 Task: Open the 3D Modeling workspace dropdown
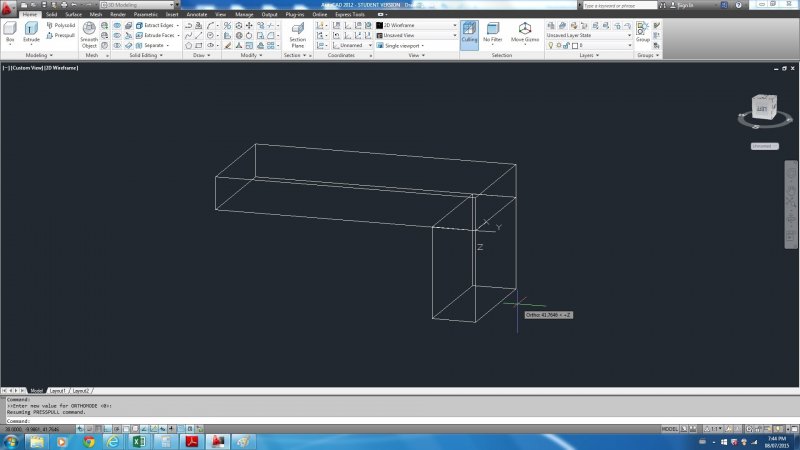136,5
